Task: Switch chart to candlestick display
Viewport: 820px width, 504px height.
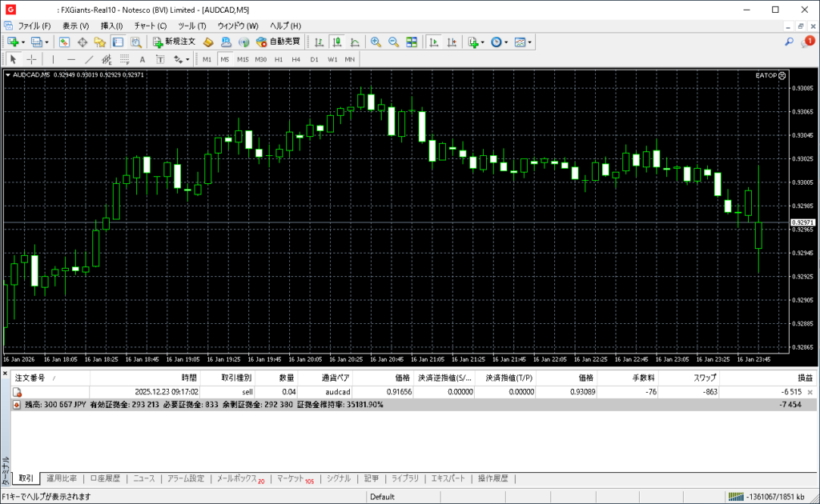Action: coord(336,42)
